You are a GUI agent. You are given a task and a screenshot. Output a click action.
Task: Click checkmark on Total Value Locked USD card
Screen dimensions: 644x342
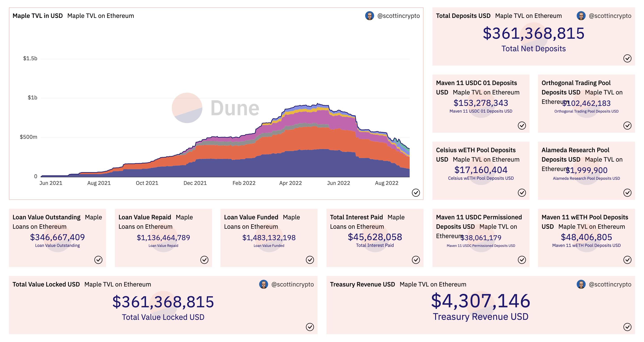[310, 327]
